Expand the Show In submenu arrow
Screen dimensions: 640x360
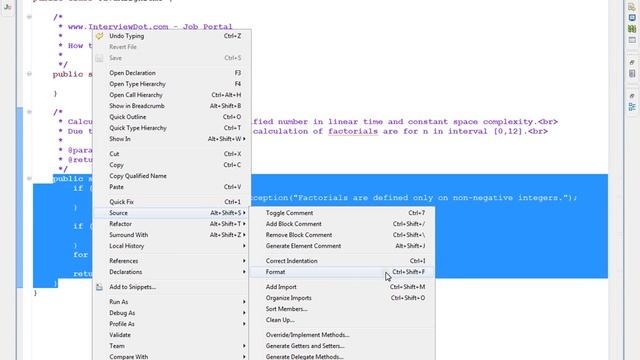tap(244, 139)
